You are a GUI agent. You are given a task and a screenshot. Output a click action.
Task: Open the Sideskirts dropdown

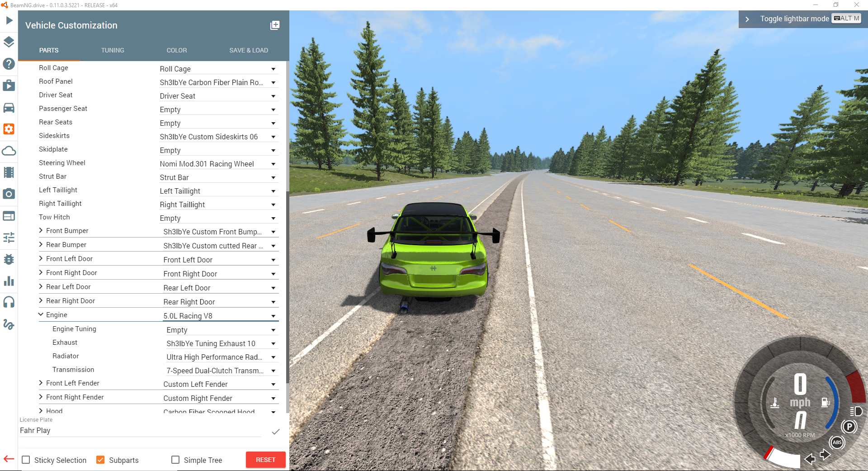[x=218, y=137]
